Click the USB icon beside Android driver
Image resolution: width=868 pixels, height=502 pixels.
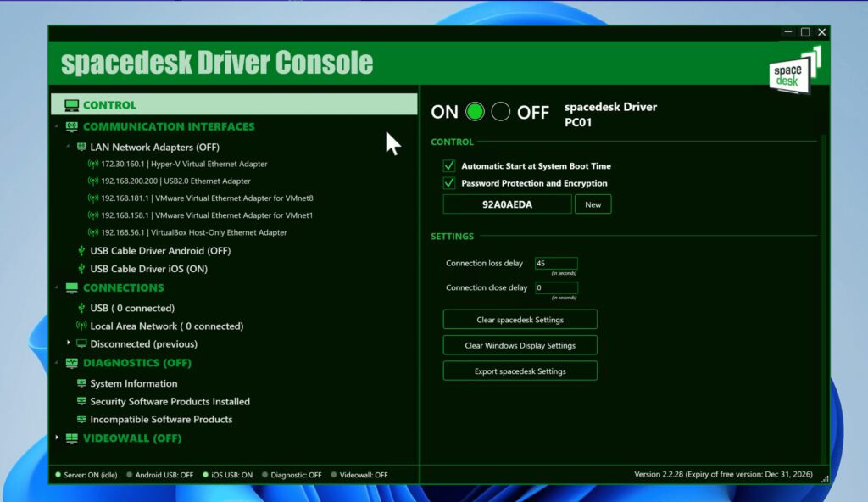tap(81, 251)
